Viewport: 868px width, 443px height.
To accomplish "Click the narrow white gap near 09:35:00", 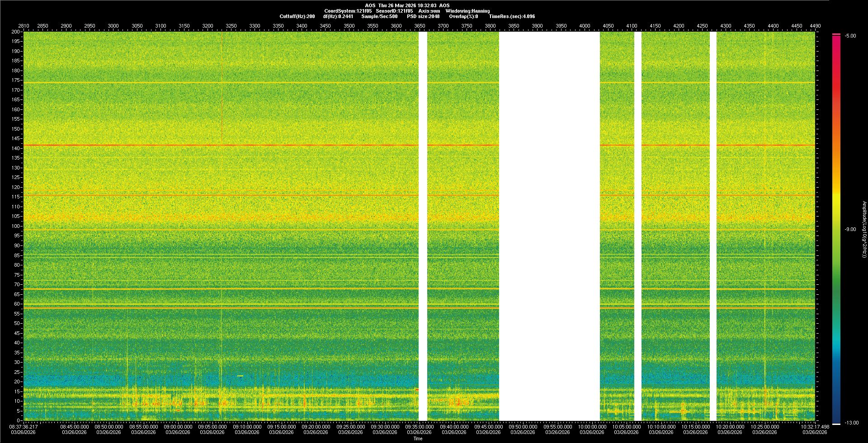I will (x=423, y=226).
